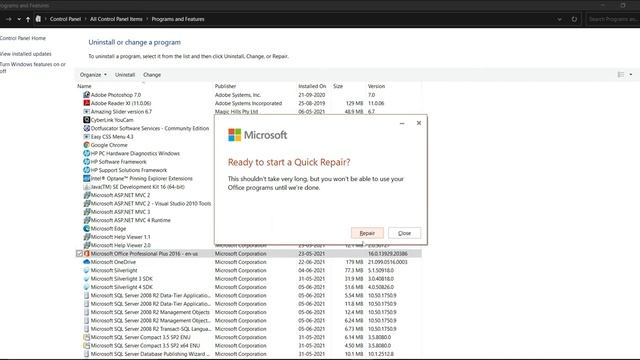Restore the Programs and Features window
The width and height of the screenshot is (640, 360).
(x=623, y=5)
